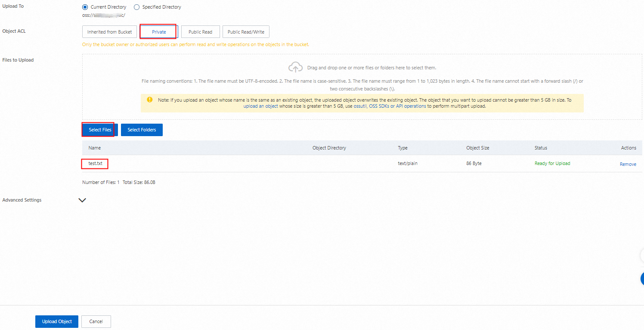Screen dimensions: 644x330
Task: Click the test.txt file name
Action: point(95,164)
